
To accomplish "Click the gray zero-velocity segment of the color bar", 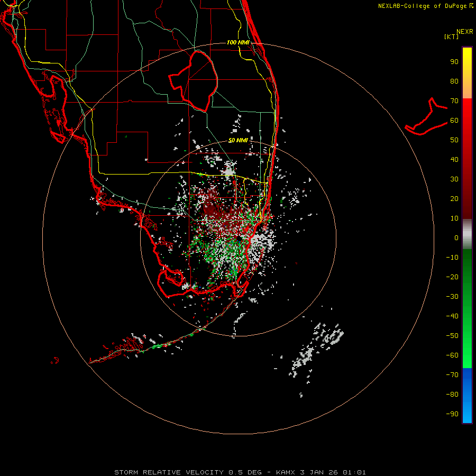I will pyautogui.click(x=467, y=234).
